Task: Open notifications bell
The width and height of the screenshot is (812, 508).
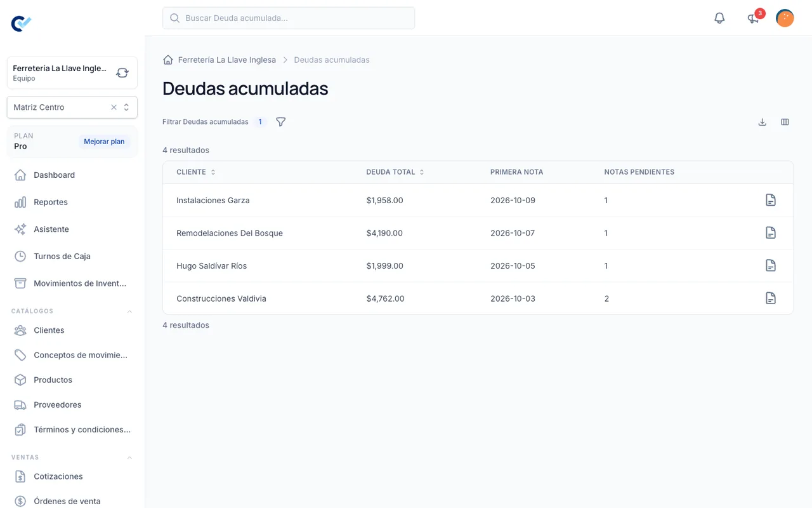Action: pos(719,18)
